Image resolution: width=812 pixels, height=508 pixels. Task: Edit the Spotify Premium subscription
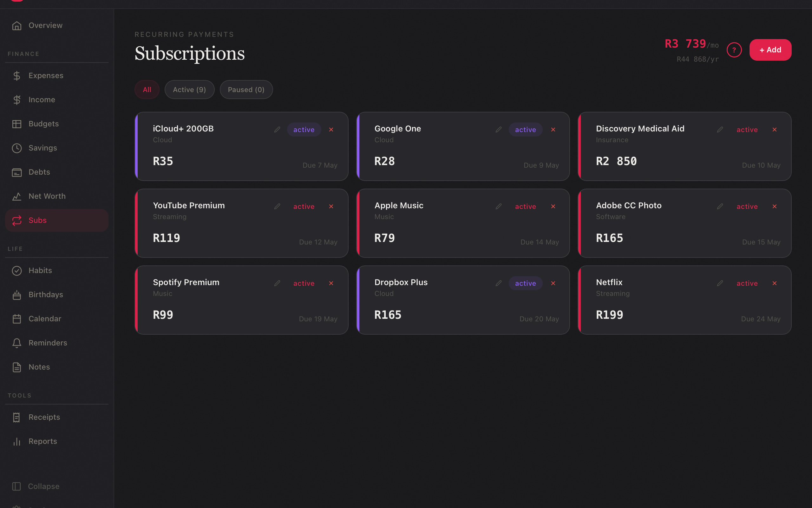point(277,284)
